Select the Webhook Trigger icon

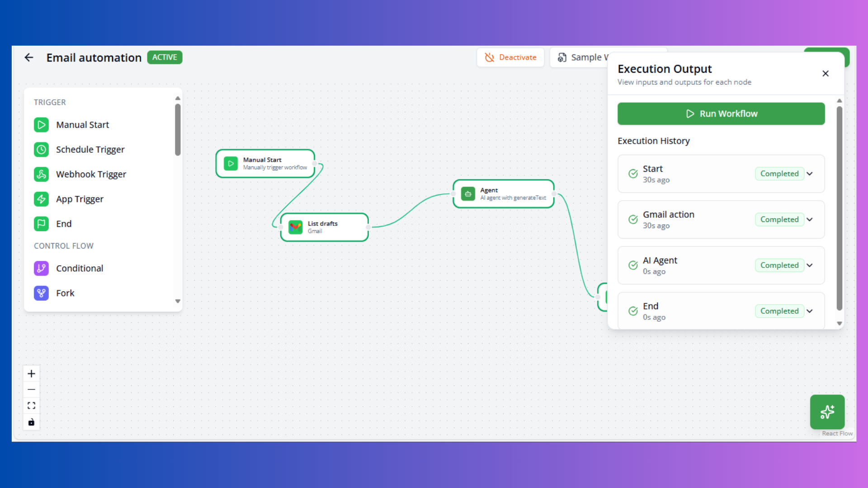point(41,174)
